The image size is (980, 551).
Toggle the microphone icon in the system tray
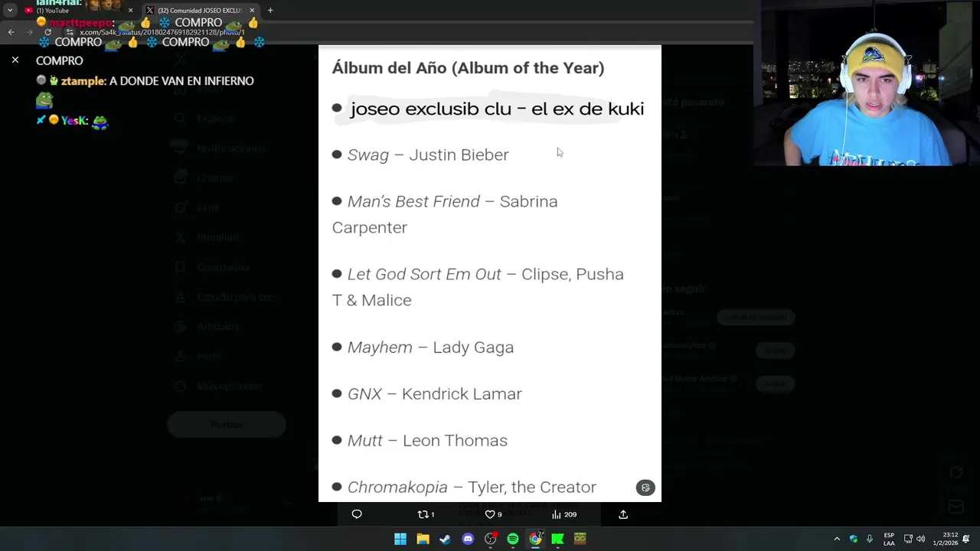[870, 539]
